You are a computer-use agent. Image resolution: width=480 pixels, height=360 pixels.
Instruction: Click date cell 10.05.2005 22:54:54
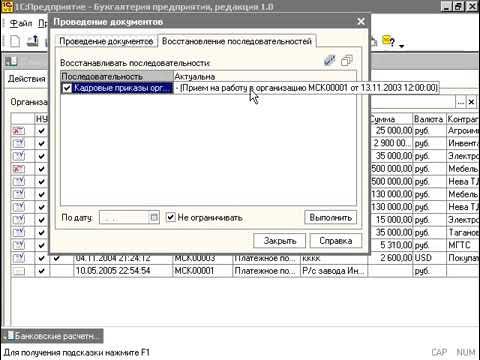pyautogui.click(x=123, y=271)
